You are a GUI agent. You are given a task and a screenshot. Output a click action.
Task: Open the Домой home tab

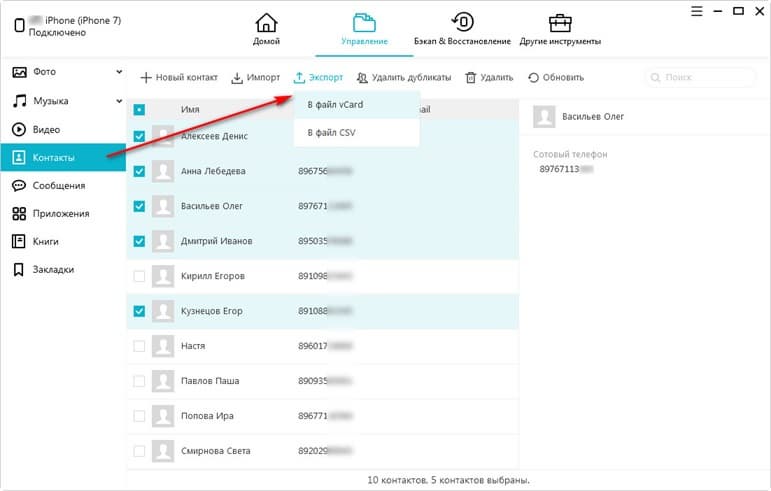(x=266, y=29)
